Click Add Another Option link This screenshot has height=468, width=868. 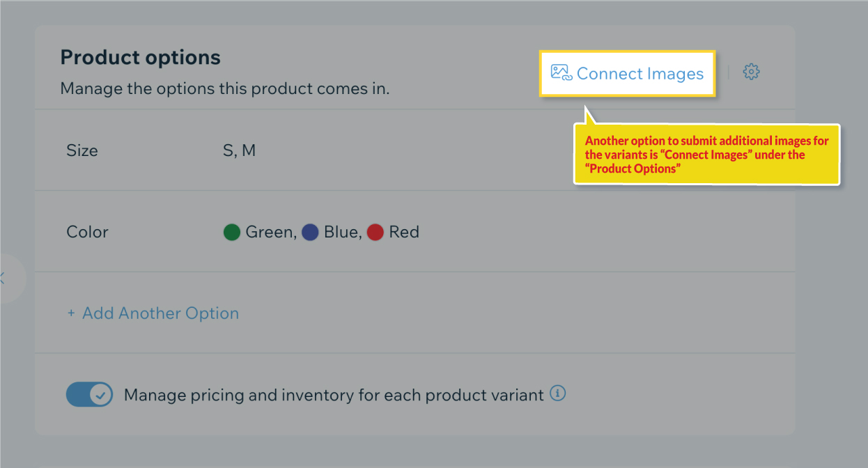coord(160,313)
